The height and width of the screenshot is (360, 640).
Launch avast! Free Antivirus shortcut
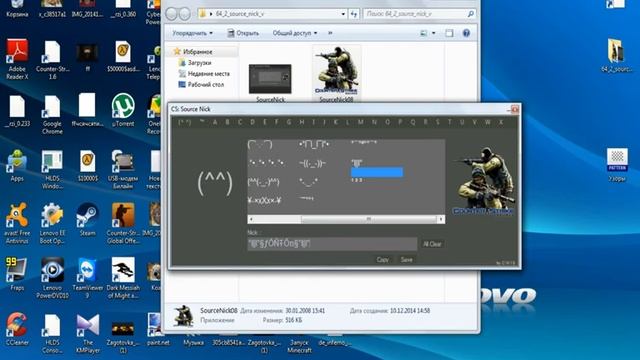(x=17, y=224)
